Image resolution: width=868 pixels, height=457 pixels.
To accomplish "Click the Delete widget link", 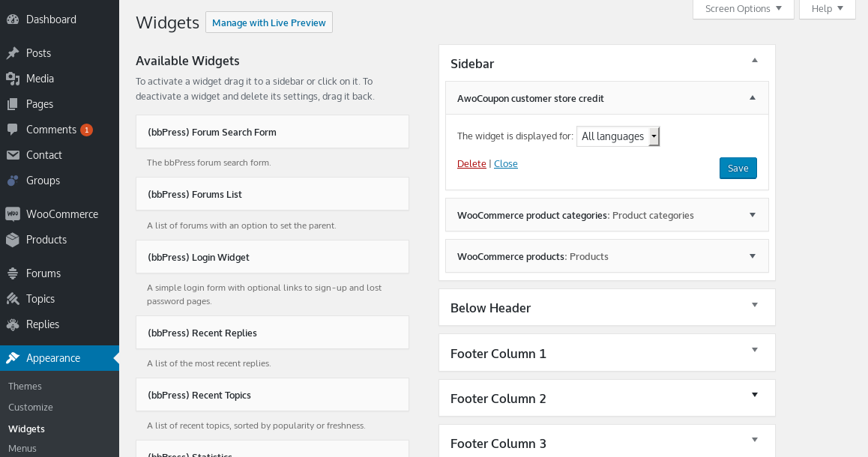I will 471,164.
